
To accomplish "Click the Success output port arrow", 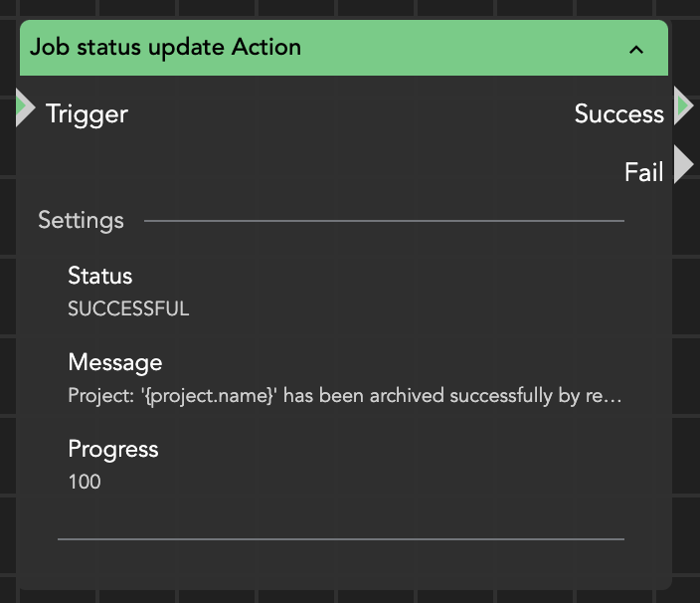I will pyautogui.click(x=683, y=105).
